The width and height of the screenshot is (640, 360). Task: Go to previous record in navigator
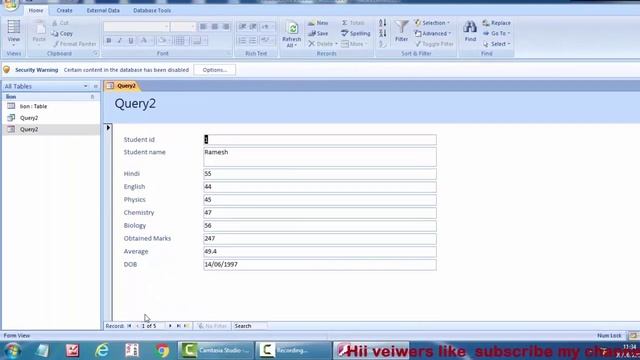point(137,326)
